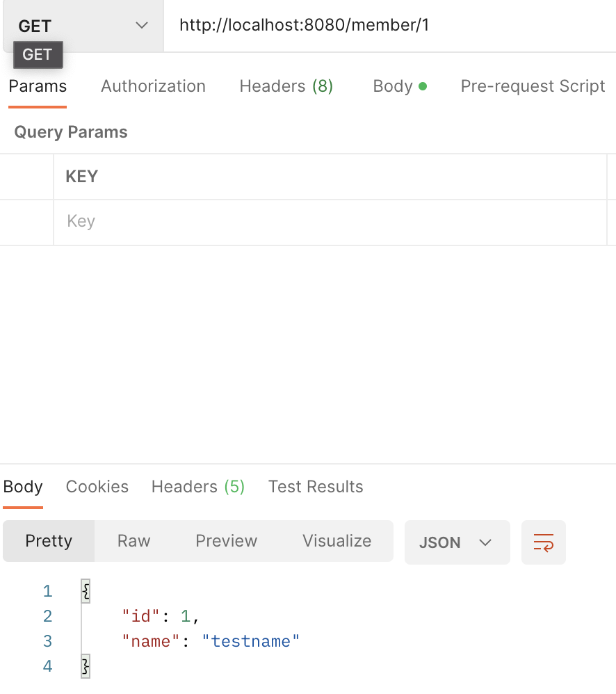The height and width of the screenshot is (694, 616).
Task: Open the Authorization tab
Action: coord(153,86)
